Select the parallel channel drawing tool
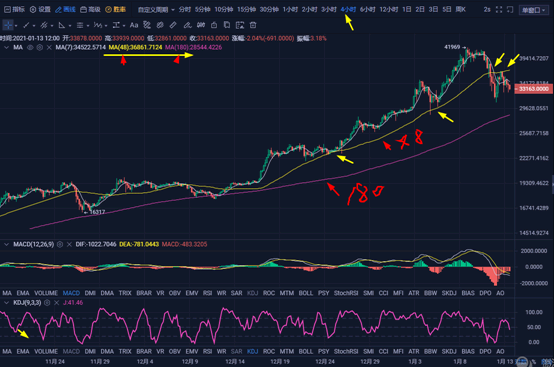 click(44, 25)
